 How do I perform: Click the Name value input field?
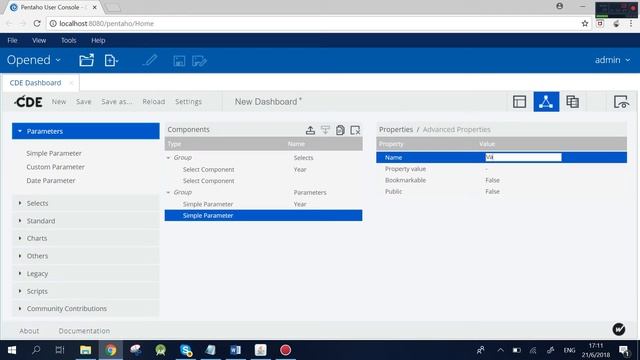(x=523, y=157)
